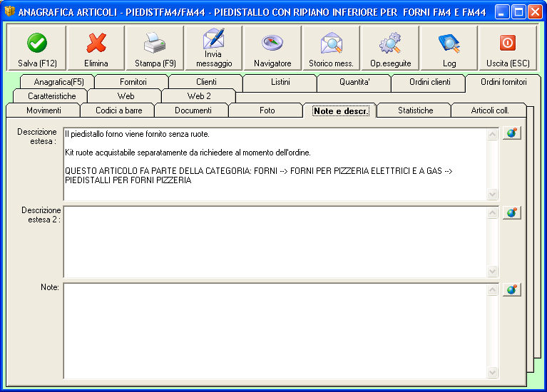Viewport: 547px width, 392px height.
Task: Click the Elimina red X button
Action: [96, 48]
